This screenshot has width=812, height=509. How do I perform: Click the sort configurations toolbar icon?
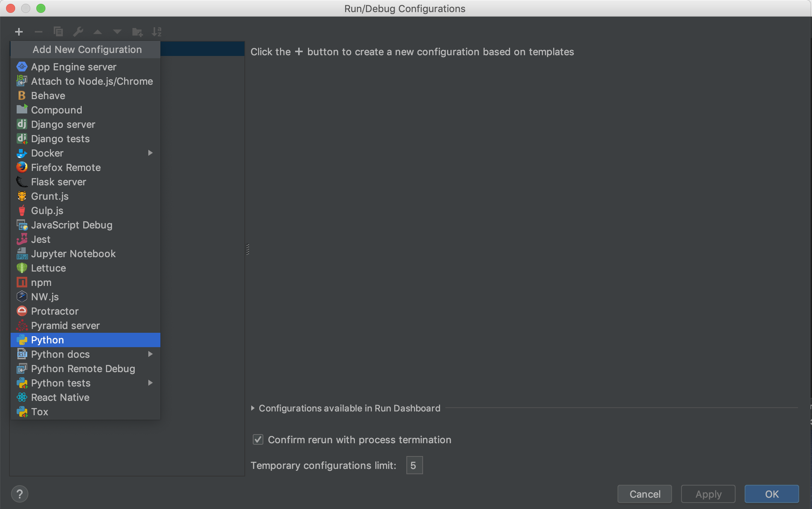[157, 31]
